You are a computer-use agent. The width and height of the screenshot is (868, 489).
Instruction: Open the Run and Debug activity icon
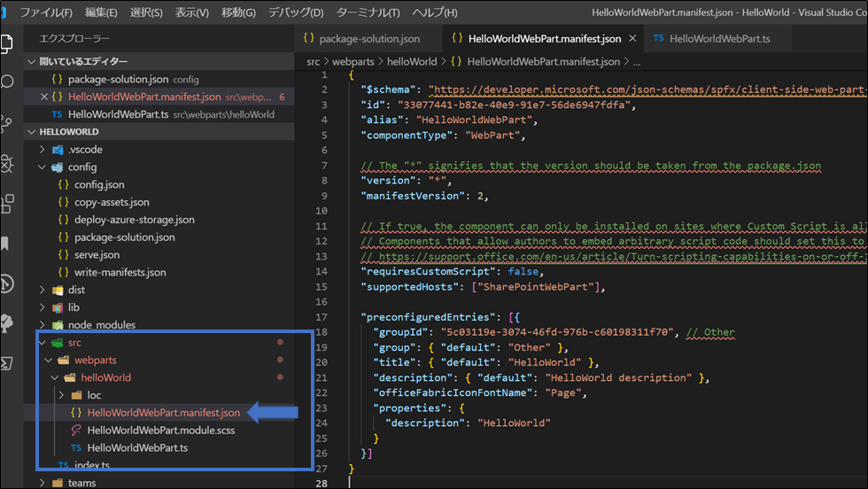(x=7, y=164)
